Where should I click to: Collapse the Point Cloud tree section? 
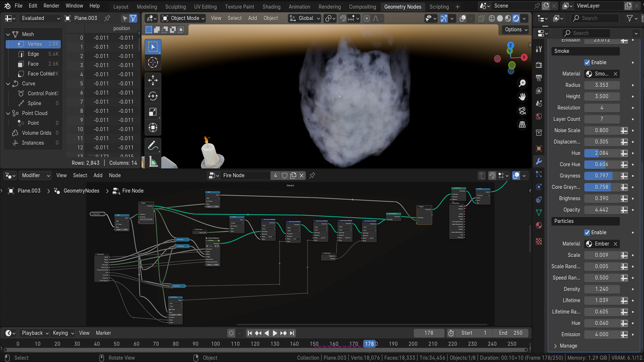pos(8,113)
